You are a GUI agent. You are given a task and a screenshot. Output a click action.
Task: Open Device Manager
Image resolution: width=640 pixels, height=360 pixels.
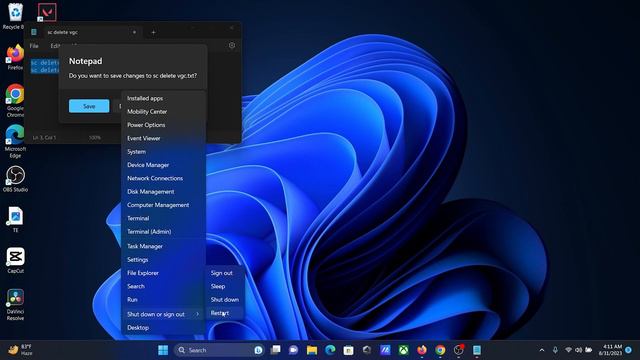[163, 165]
